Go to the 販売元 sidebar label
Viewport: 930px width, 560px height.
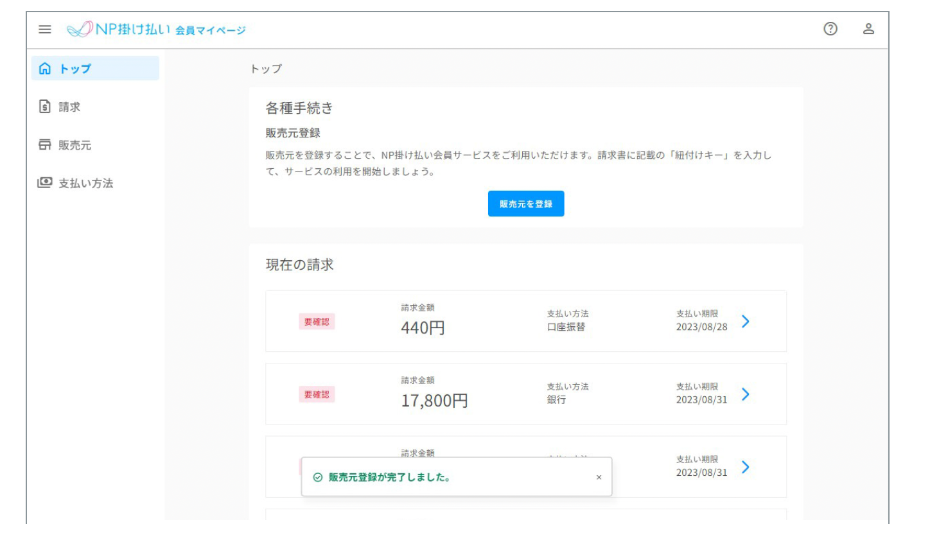75,146
